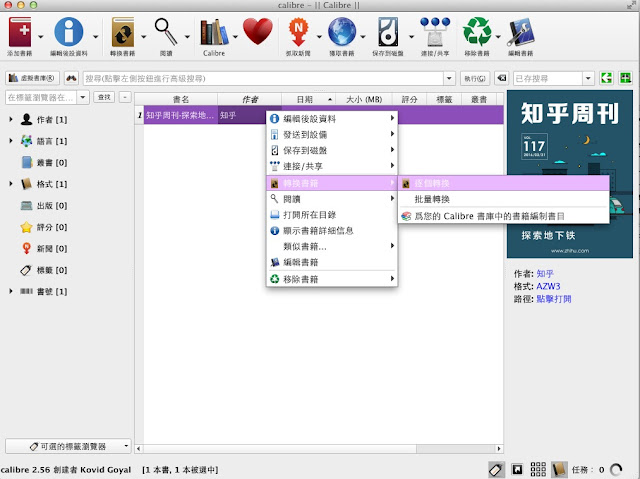
Task: Open the viewer with the magnifying glass icon
Action: coord(166,32)
